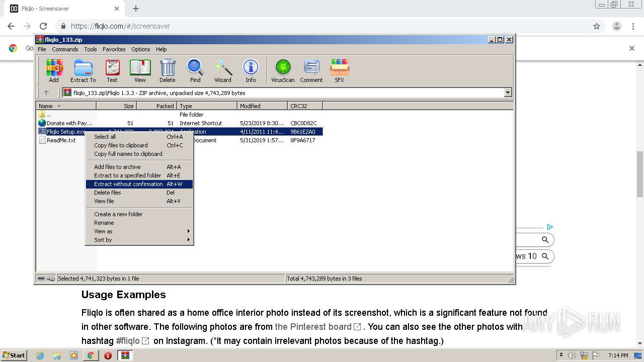Select the 'Donate with Pay...' file row
Screen dimensions: 644x362
pos(180,123)
